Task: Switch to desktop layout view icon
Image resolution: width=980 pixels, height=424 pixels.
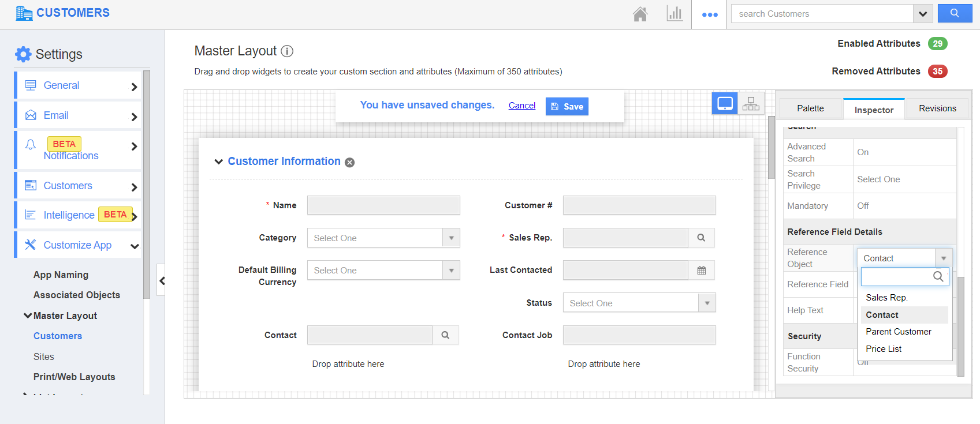Action: point(725,103)
